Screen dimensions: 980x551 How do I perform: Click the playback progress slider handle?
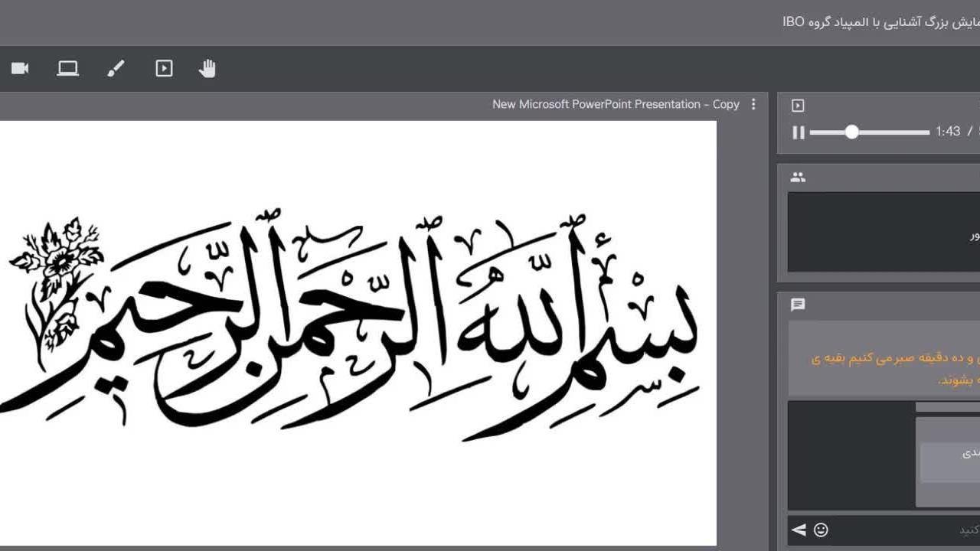coord(851,132)
